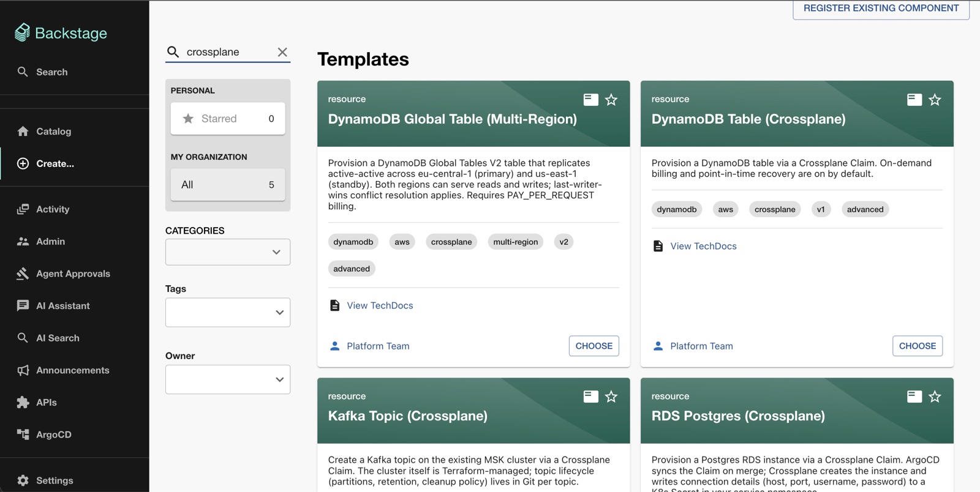View TechDocs for DynamoDB Global Table

(x=380, y=305)
